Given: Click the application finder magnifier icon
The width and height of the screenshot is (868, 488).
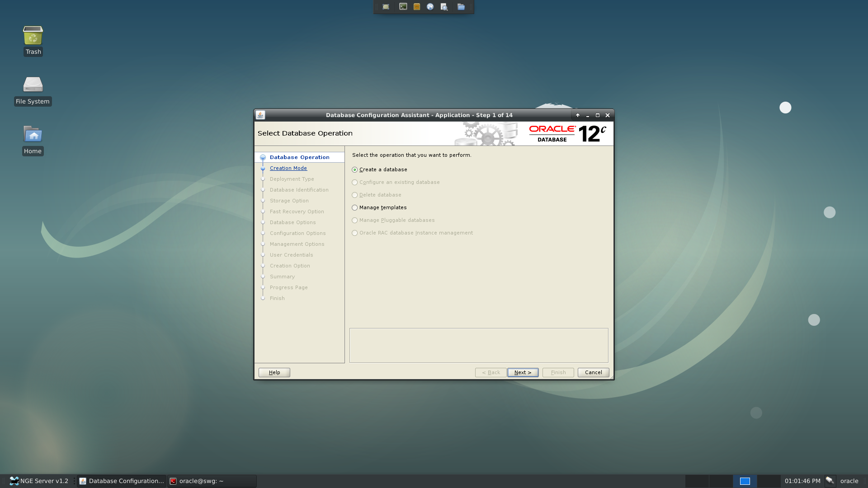Looking at the screenshot, I should tap(444, 7).
